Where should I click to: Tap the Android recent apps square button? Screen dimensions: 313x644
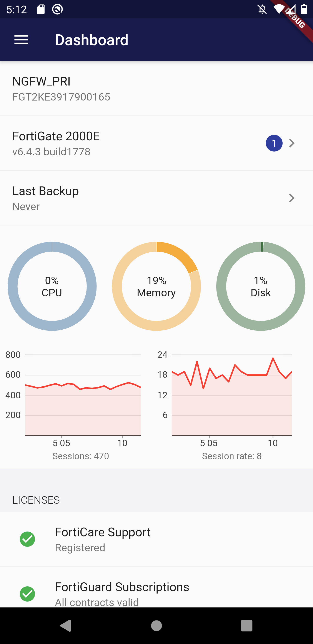[246, 626]
